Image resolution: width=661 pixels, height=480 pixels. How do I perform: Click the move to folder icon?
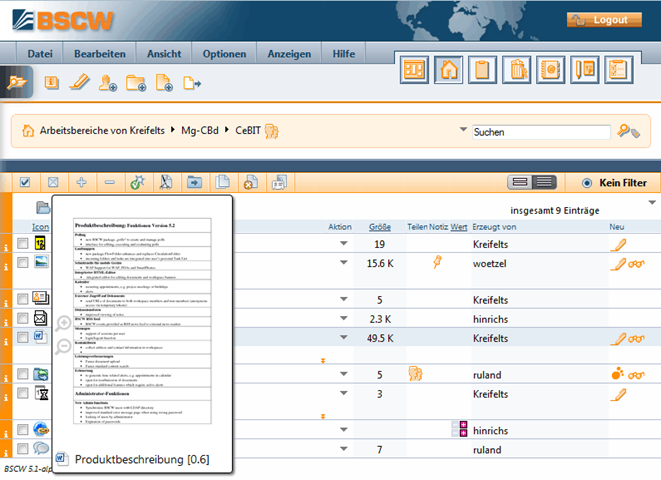(x=194, y=182)
